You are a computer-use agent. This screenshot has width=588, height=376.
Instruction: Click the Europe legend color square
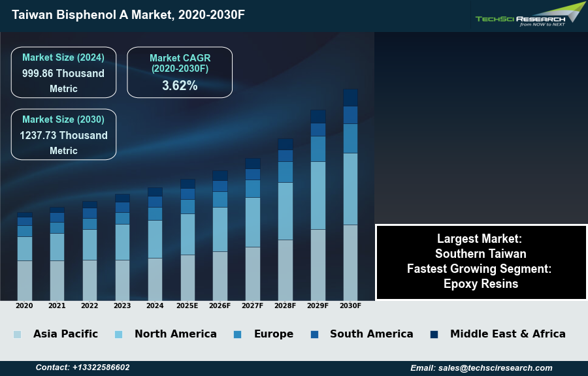(238, 334)
